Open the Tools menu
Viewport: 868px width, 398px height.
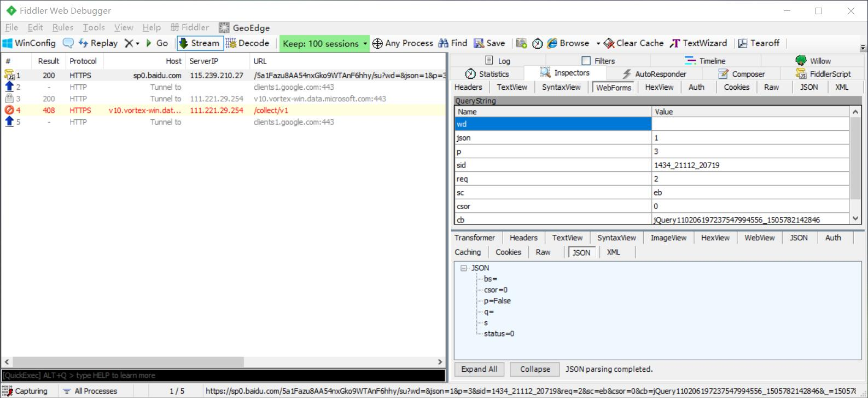tap(94, 27)
